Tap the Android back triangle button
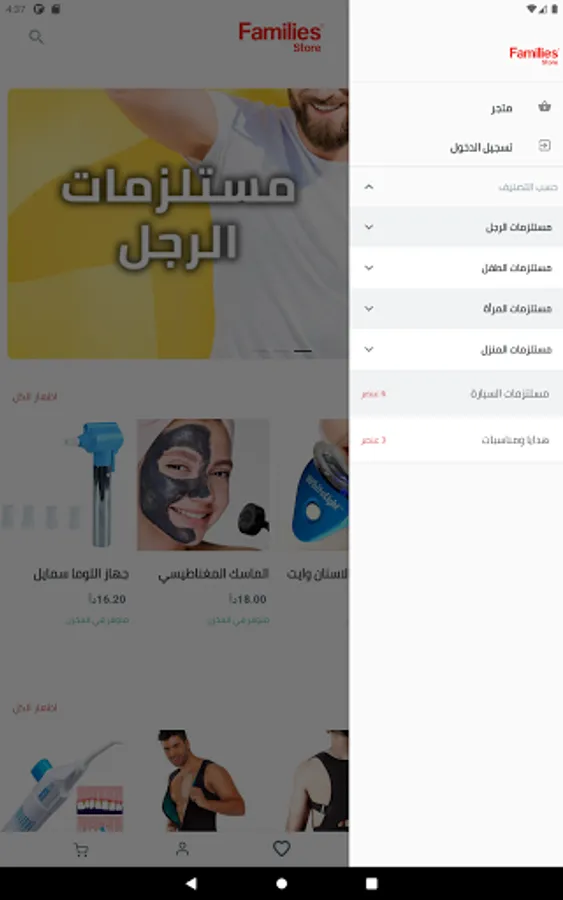563x900 pixels. pos(191,883)
